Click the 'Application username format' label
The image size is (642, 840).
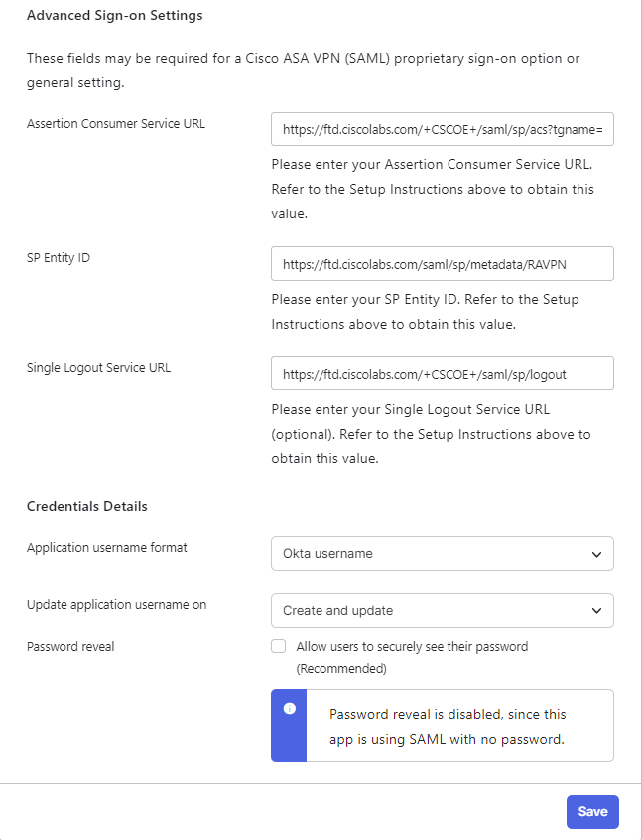point(107,547)
